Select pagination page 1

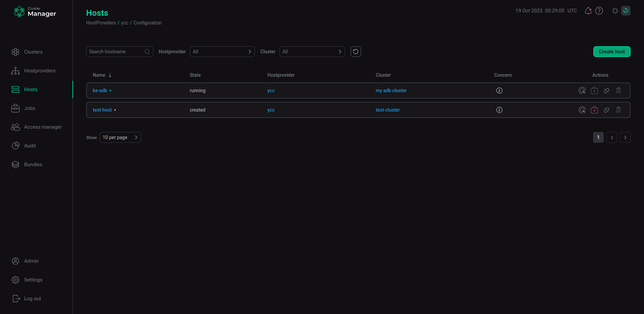pos(598,137)
